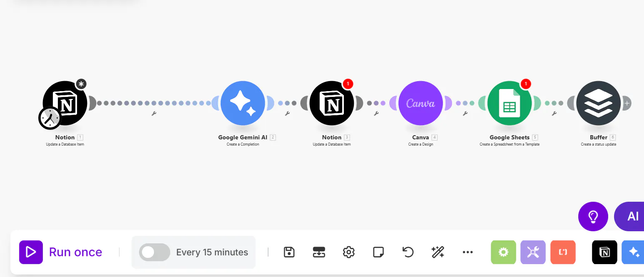The width and height of the screenshot is (644, 277).
Task: Add another module after Buffer with plus
Action: [x=627, y=103]
